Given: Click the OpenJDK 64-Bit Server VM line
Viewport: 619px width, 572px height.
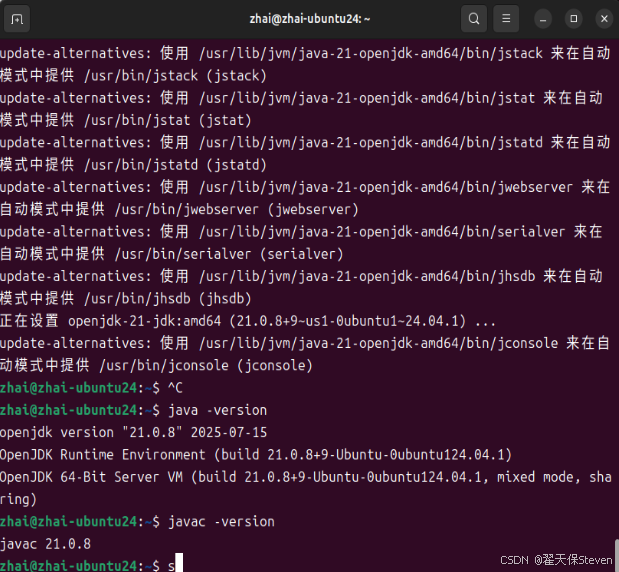Looking at the screenshot, I should tap(306, 477).
